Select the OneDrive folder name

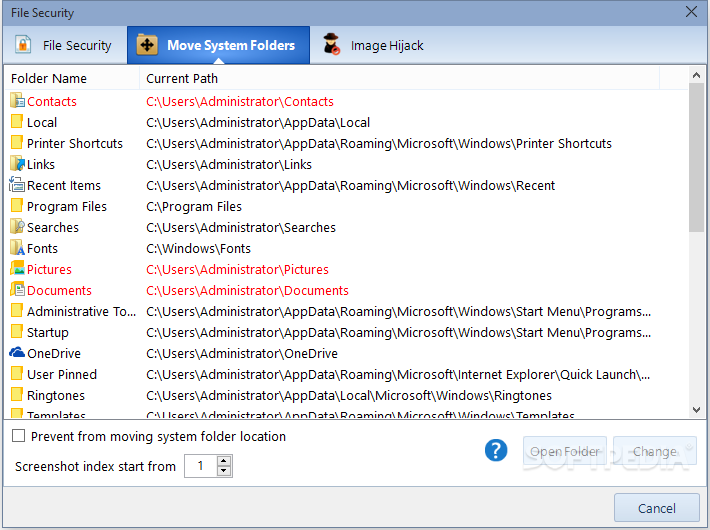pos(53,353)
